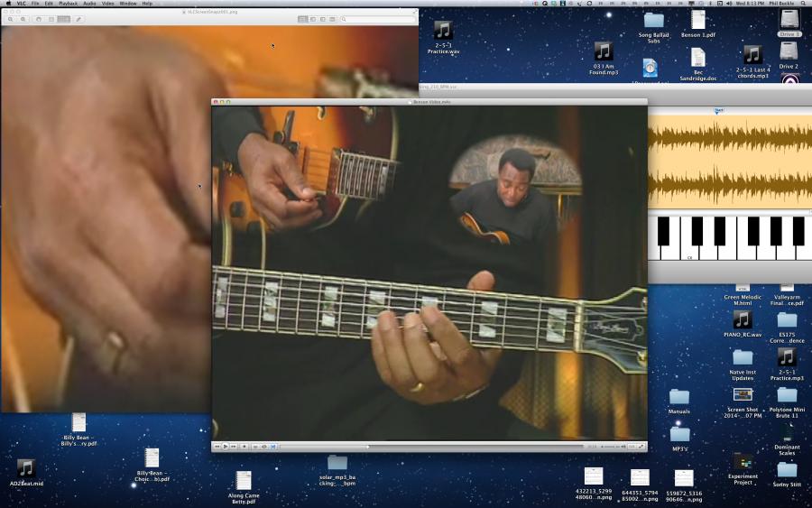
Task: Select the Billy Bean - Billy's...ry.pdf file
Action: click(x=78, y=429)
